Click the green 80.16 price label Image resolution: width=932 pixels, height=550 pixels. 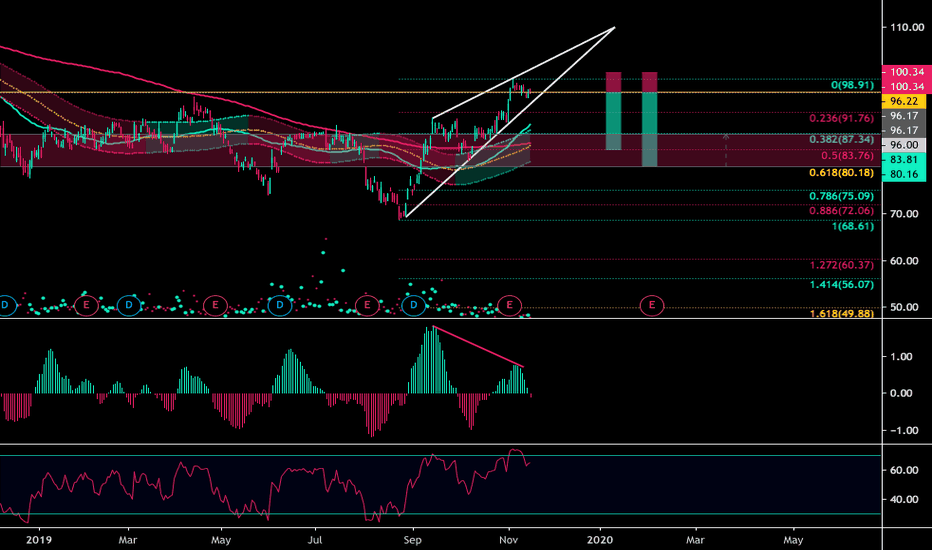coord(903,174)
